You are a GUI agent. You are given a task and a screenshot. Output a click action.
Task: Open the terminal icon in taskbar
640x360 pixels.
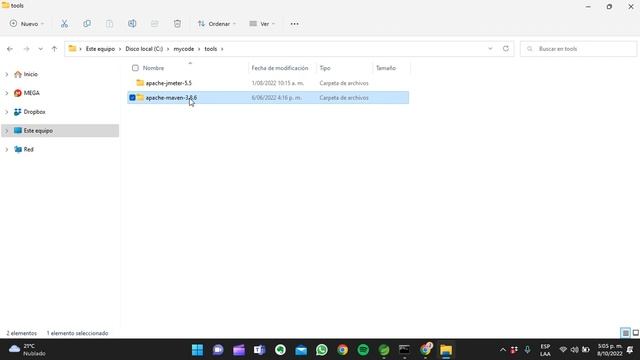point(404,350)
